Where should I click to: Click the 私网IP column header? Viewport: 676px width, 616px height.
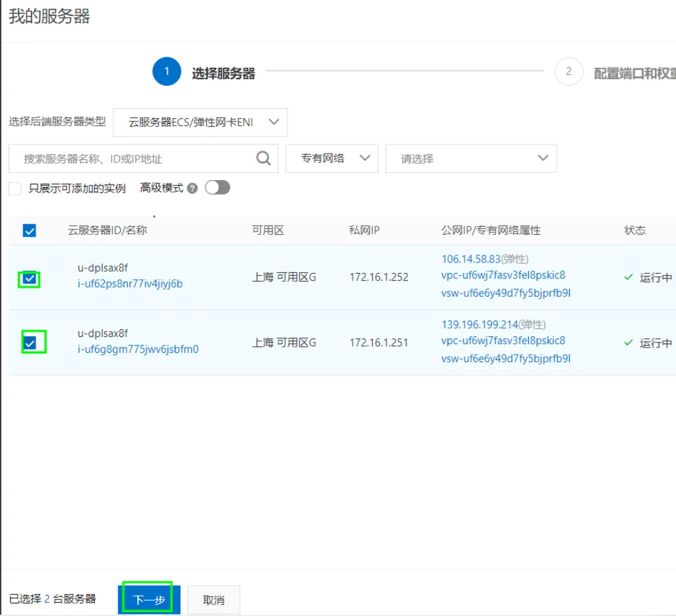pyautogui.click(x=364, y=230)
